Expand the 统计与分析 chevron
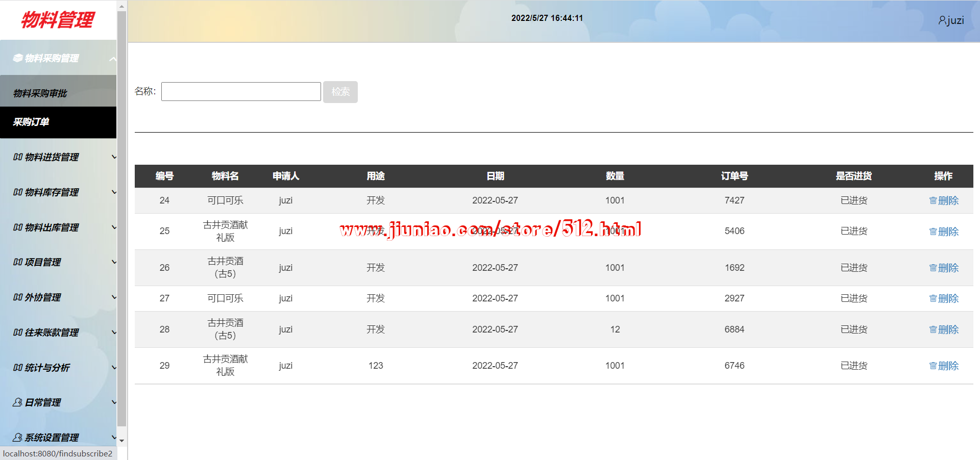980x460 pixels. tap(114, 368)
